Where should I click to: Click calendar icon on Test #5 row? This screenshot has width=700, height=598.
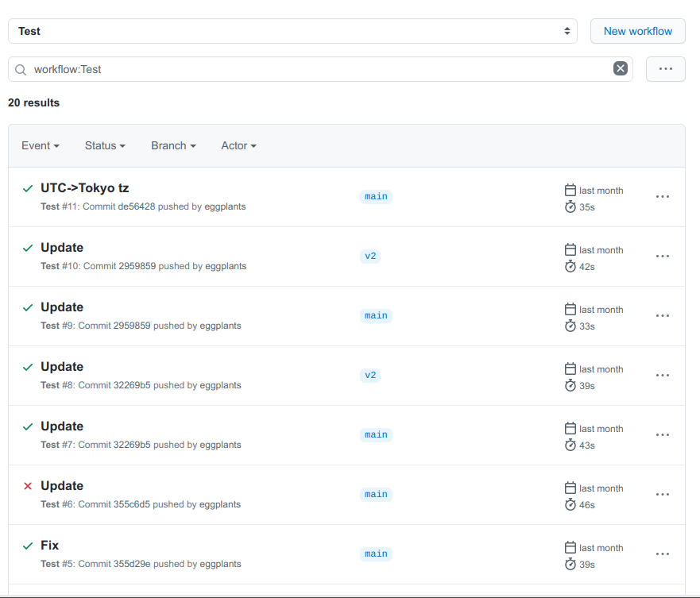click(570, 547)
